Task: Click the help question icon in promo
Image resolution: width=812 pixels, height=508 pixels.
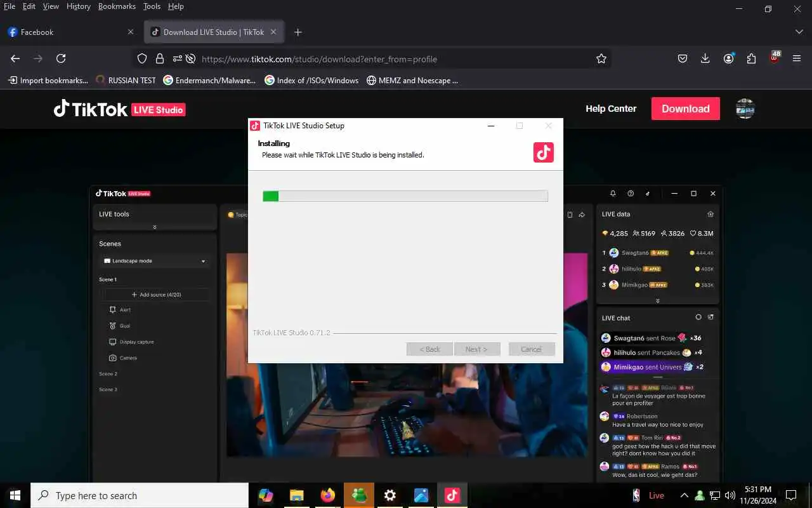Action: 631,194
